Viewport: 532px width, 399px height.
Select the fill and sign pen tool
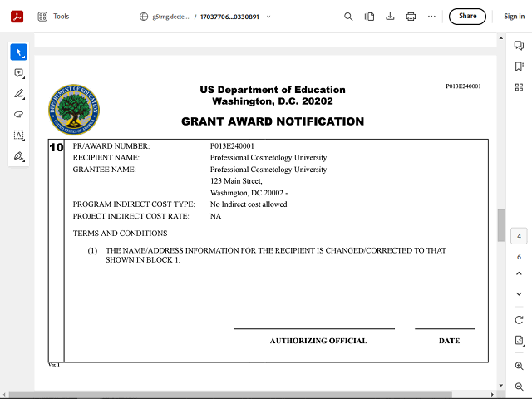click(x=18, y=155)
